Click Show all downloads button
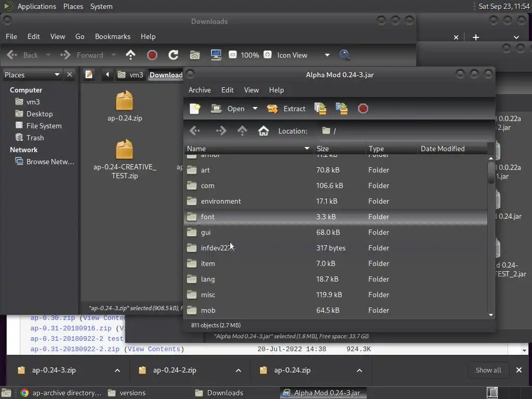Image resolution: width=532 pixels, height=399 pixels. (488, 370)
